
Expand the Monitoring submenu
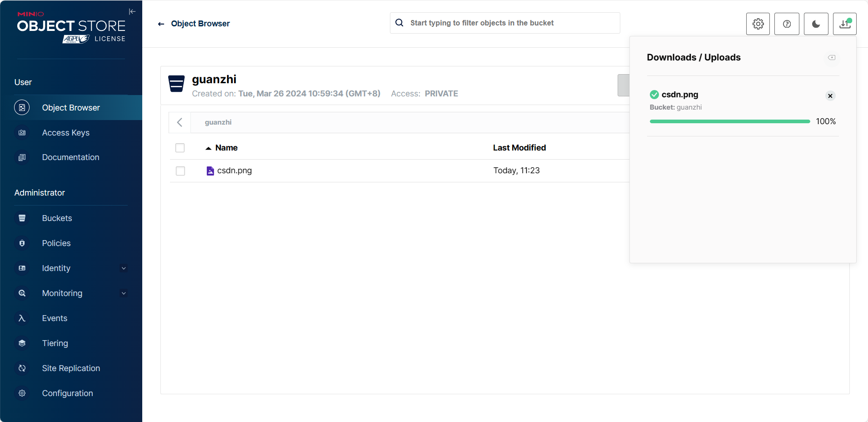(124, 293)
